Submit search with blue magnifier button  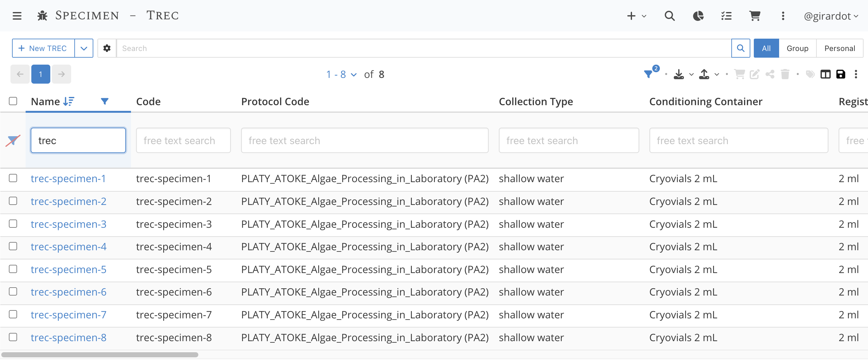740,48
